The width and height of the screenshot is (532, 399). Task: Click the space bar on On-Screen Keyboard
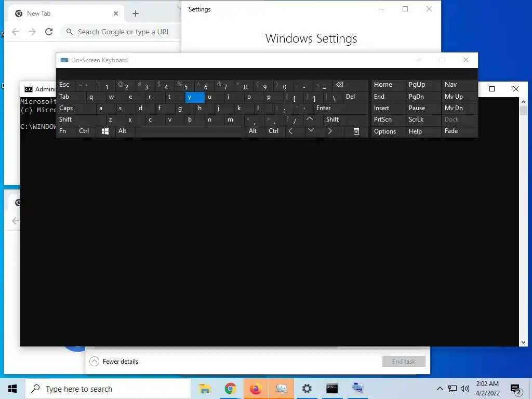(190, 131)
